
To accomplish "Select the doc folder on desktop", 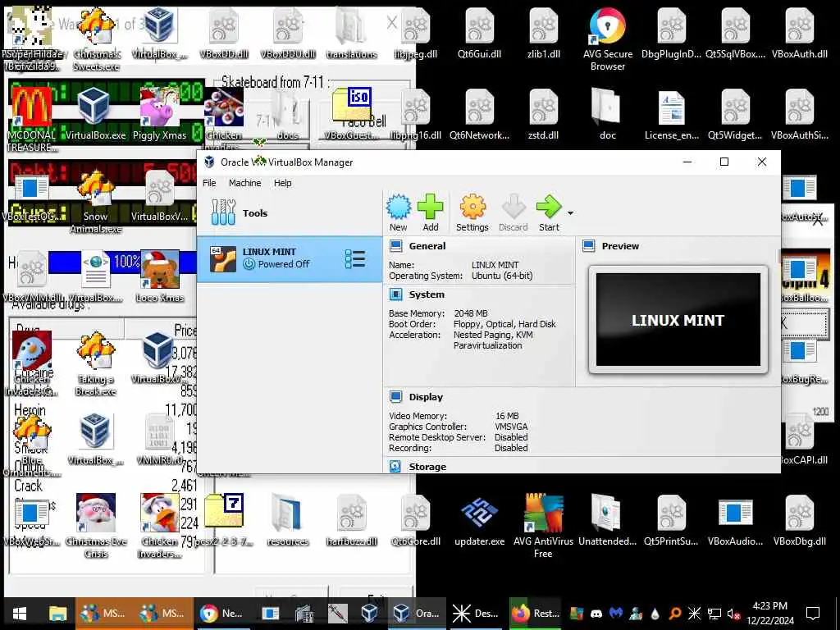I will coord(608,115).
